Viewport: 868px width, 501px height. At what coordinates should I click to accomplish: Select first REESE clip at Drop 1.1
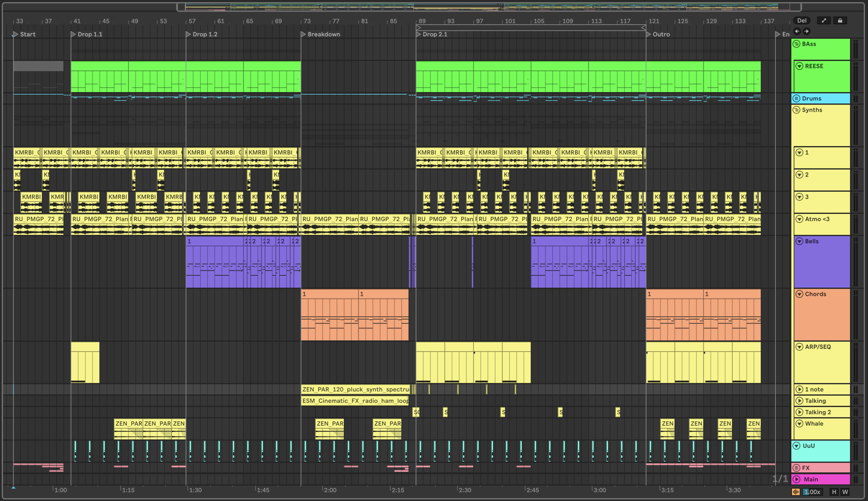pyautogui.click(x=100, y=77)
